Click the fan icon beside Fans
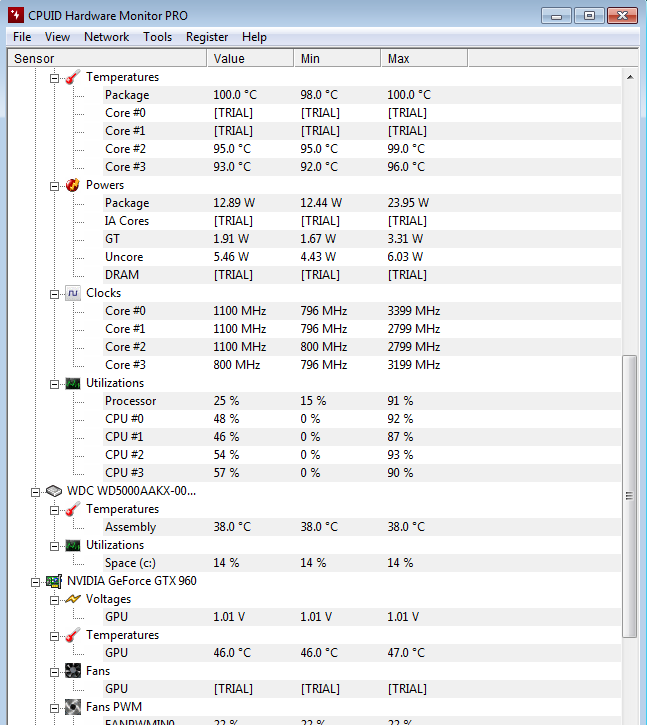The image size is (647, 725). point(73,671)
